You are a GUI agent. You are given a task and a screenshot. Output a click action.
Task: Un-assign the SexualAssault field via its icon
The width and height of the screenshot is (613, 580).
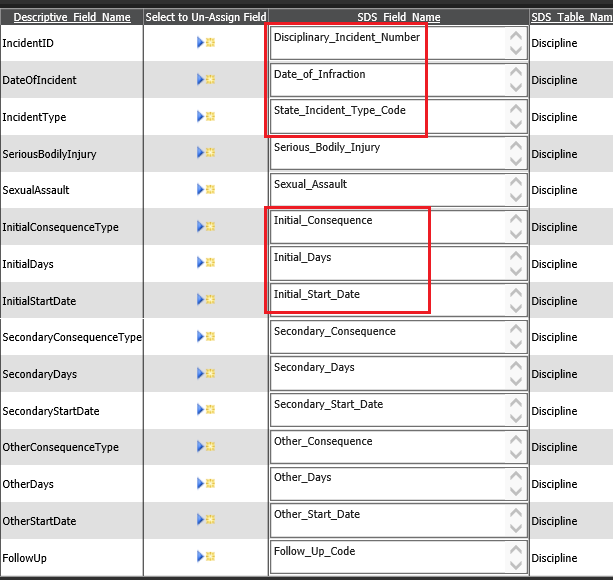click(x=206, y=190)
